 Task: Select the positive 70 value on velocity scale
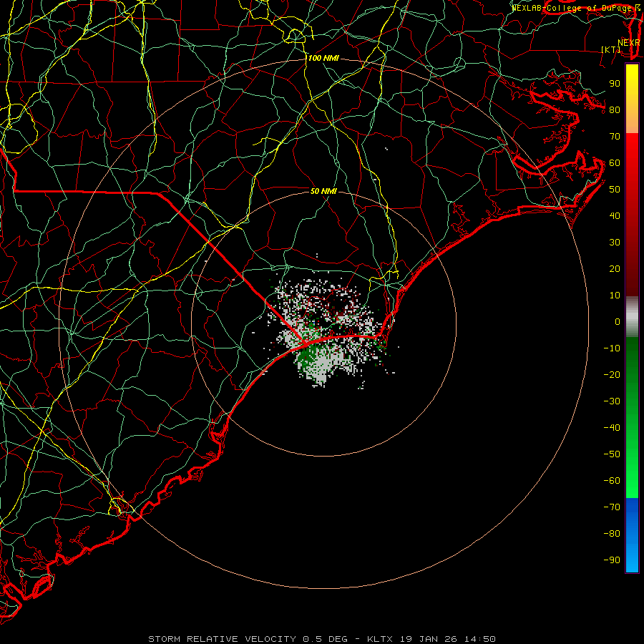(615, 137)
